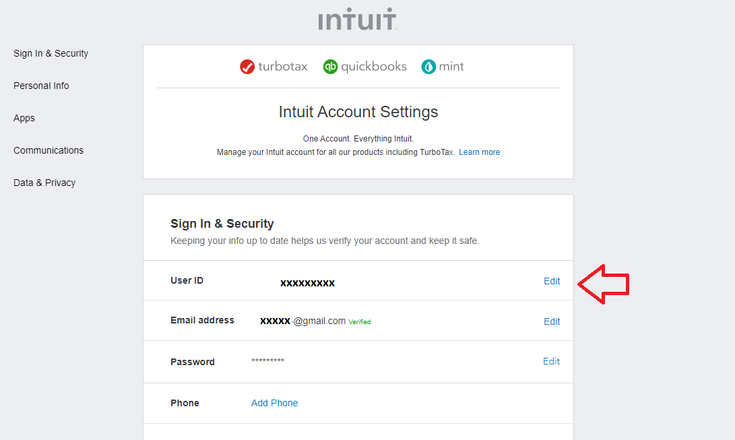
Task: Go to Apps section in sidebar
Action: (x=24, y=118)
